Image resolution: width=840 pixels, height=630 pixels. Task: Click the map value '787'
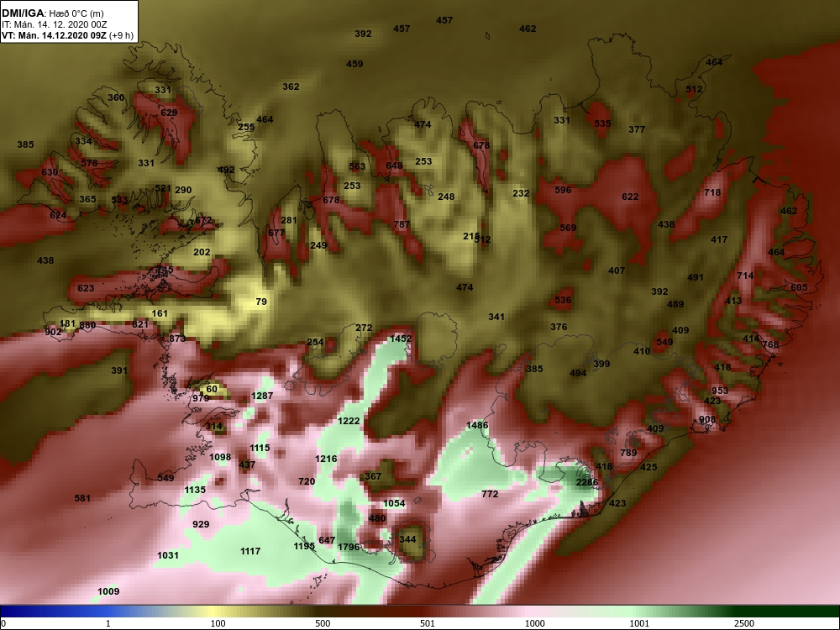pyautogui.click(x=402, y=224)
